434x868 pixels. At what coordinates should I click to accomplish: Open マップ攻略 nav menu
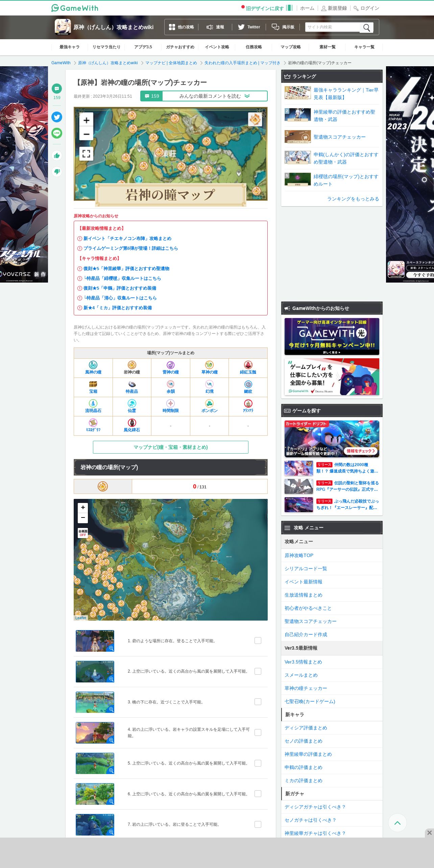point(291,47)
